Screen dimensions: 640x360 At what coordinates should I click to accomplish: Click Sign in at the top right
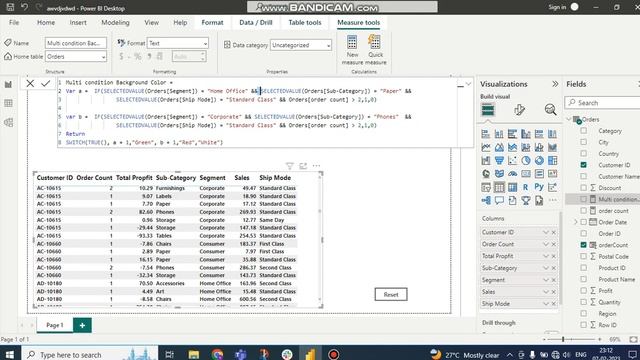pyautogui.click(x=557, y=7)
